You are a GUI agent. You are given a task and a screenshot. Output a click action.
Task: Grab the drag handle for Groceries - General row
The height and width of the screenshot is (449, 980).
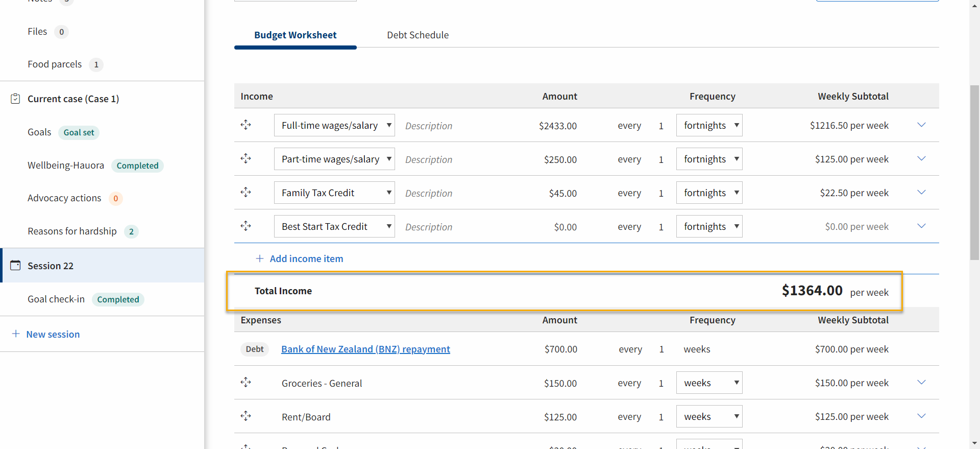coord(246,382)
